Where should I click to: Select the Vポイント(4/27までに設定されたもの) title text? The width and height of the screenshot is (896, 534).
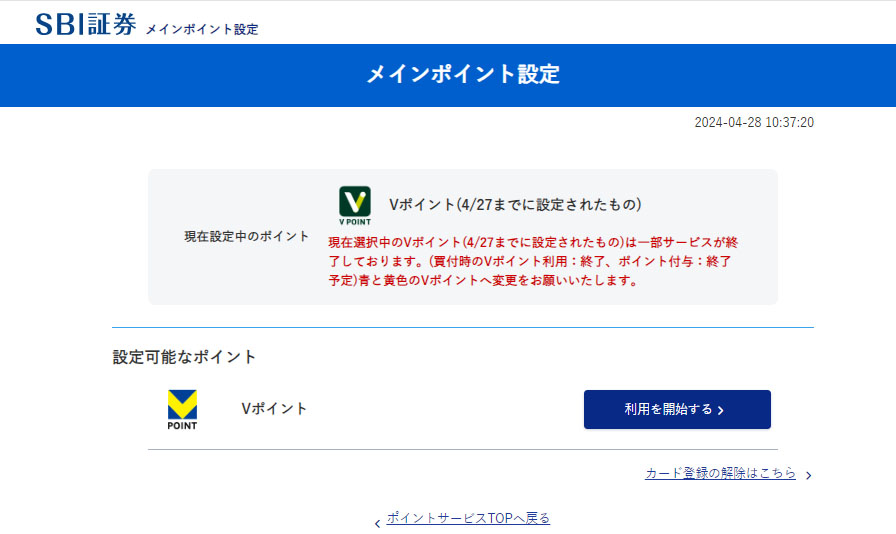tap(515, 204)
